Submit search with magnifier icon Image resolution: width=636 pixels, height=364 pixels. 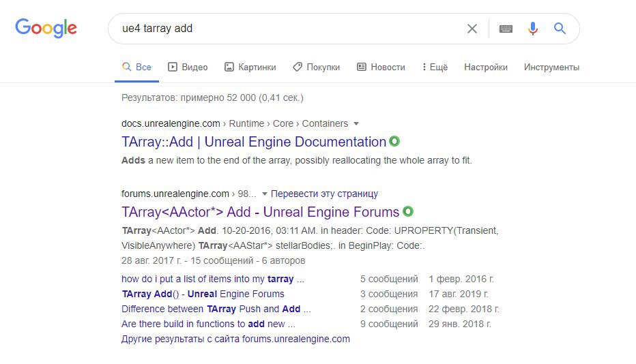560,29
